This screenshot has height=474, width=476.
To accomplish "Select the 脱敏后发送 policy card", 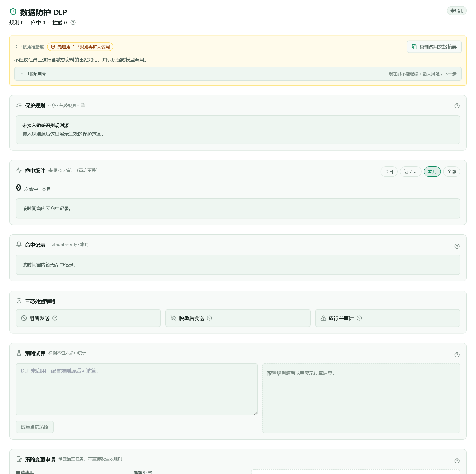I will coord(238,318).
